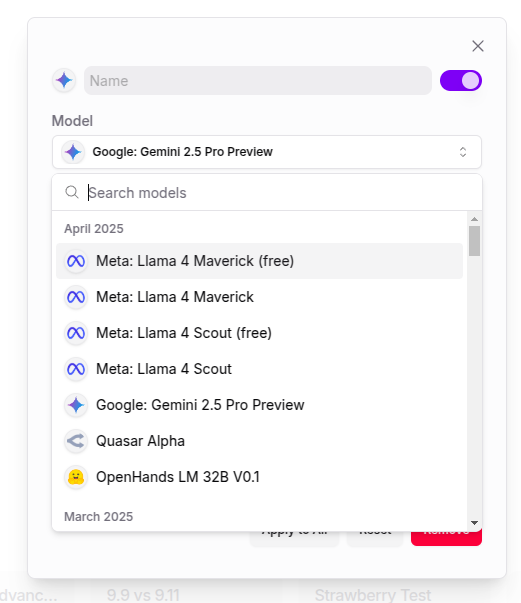
Task: Click the magnifier search icon
Action: (72, 192)
